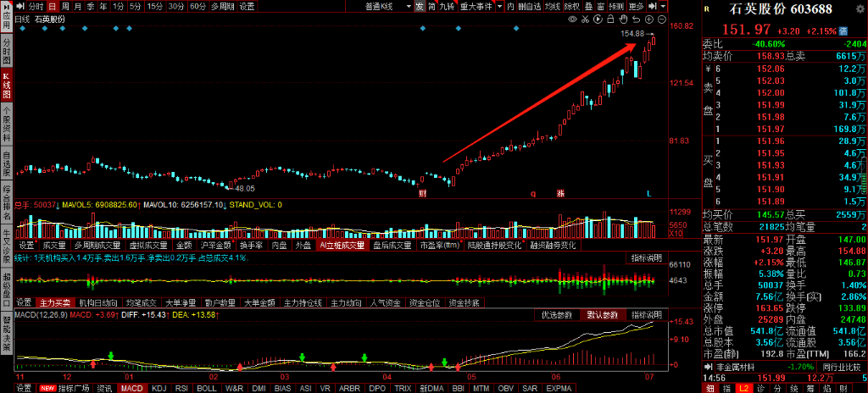Zoom out with the minus circle icon
868x393 pixels.
click(662, 19)
